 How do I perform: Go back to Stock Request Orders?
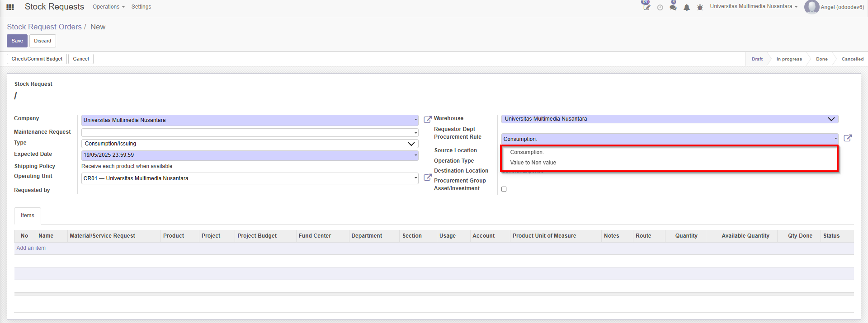click(x=44, y=27)
